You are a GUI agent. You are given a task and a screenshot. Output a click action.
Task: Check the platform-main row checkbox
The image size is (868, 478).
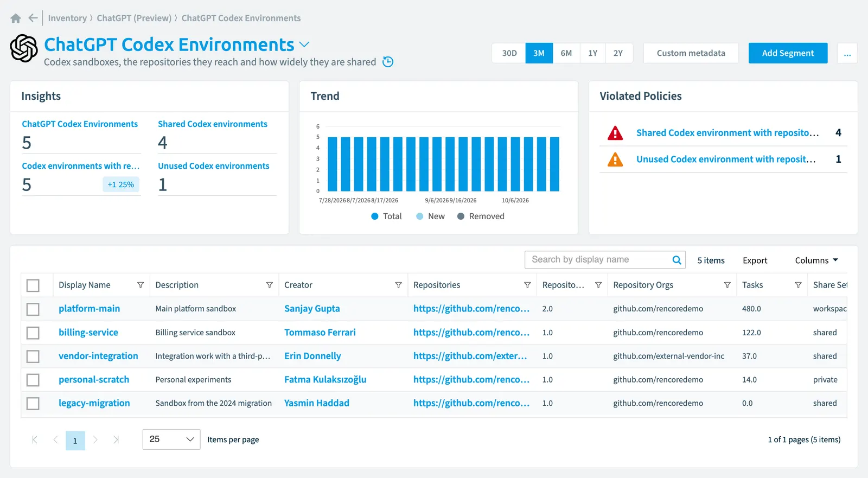(x=33, y=309)
